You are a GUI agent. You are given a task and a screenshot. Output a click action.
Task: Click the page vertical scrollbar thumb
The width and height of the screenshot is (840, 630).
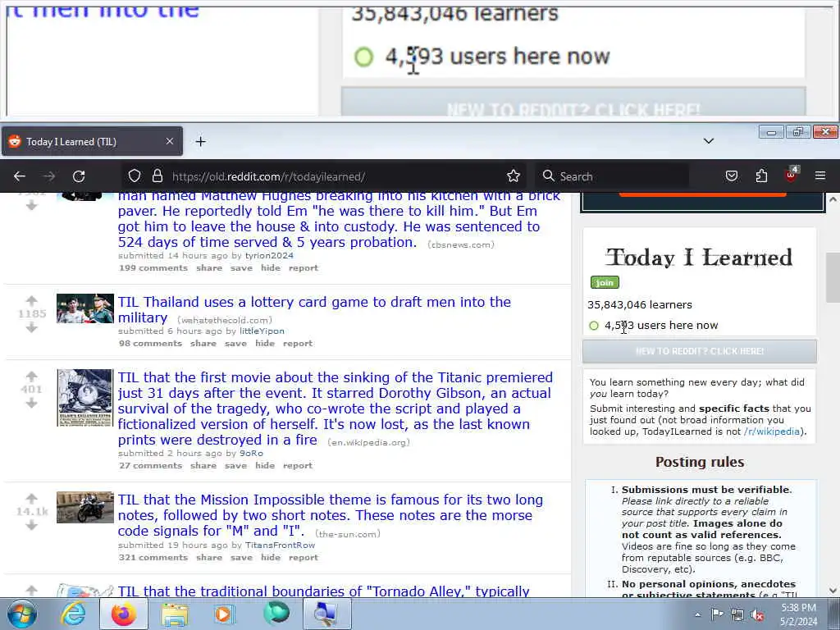click(833, 277)
